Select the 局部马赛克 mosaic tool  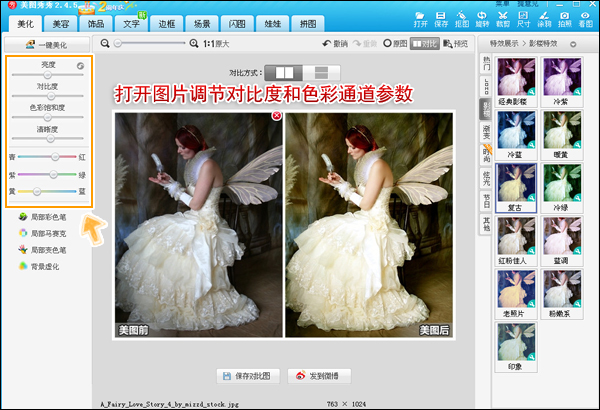tap(47, 233)
